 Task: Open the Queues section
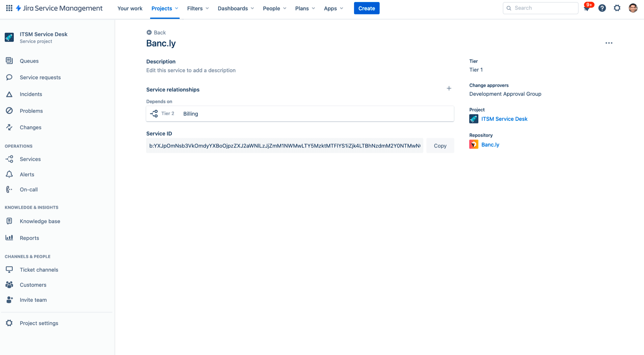pyautogui.click(x=29, y=61)
